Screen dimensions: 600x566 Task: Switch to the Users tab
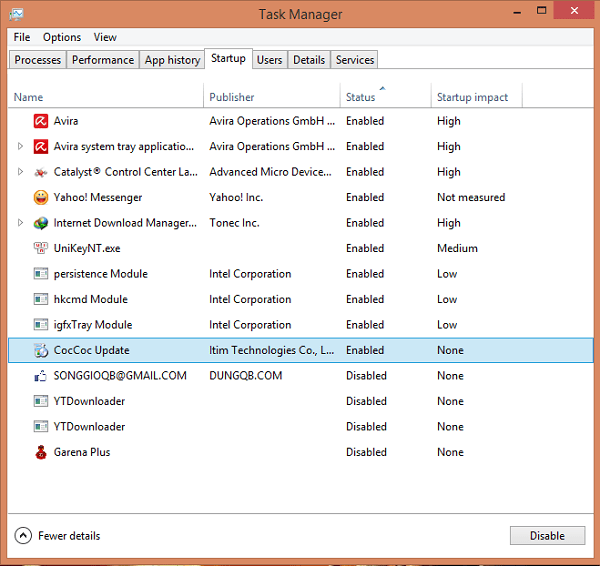coord(269,60)
